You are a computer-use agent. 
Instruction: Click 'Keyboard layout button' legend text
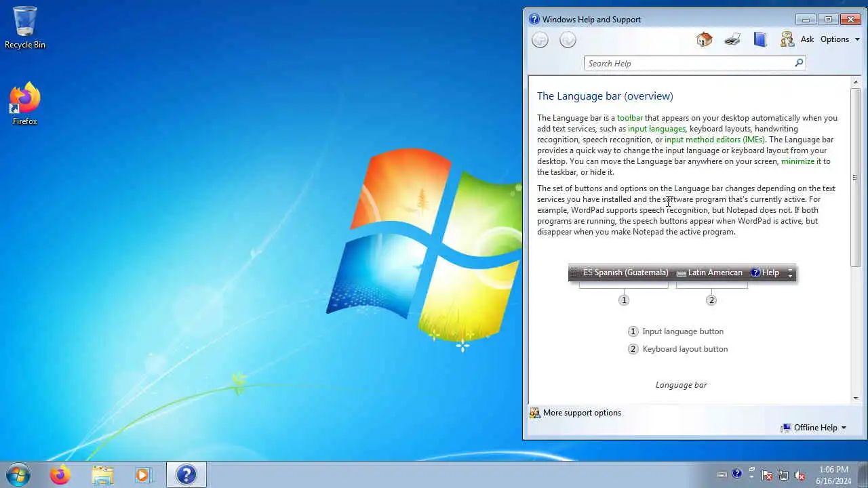(x=685, y=349)
